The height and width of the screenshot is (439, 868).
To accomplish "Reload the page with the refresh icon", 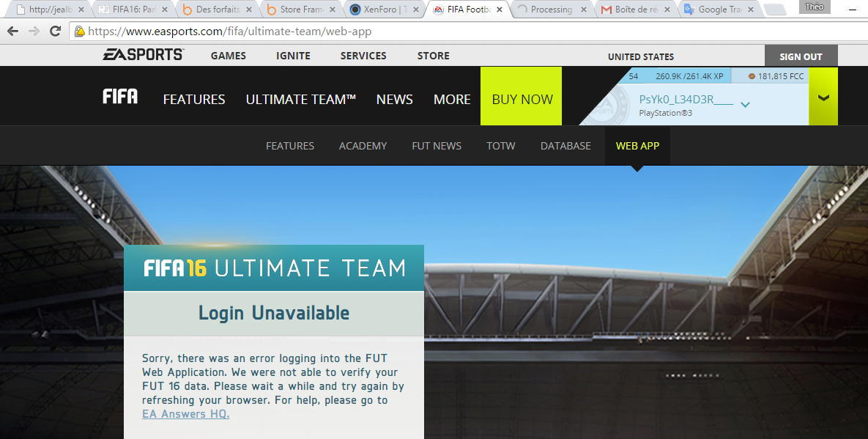I will [x=55, y=31].
